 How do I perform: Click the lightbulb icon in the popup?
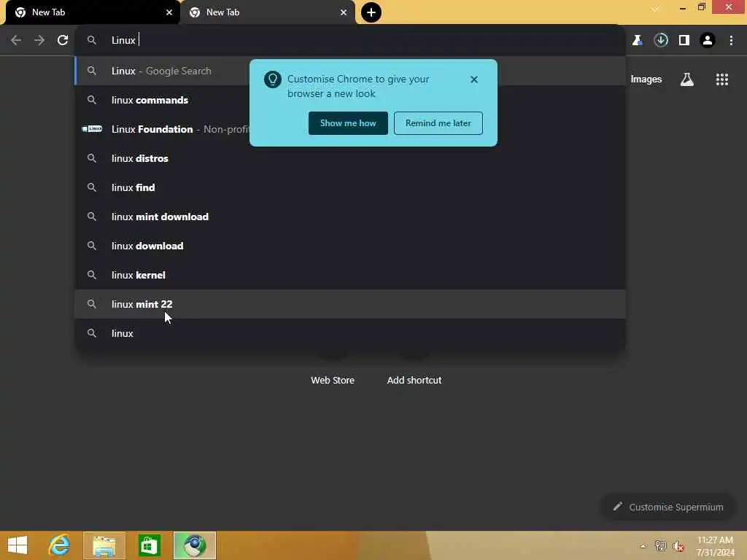[273, 79]
